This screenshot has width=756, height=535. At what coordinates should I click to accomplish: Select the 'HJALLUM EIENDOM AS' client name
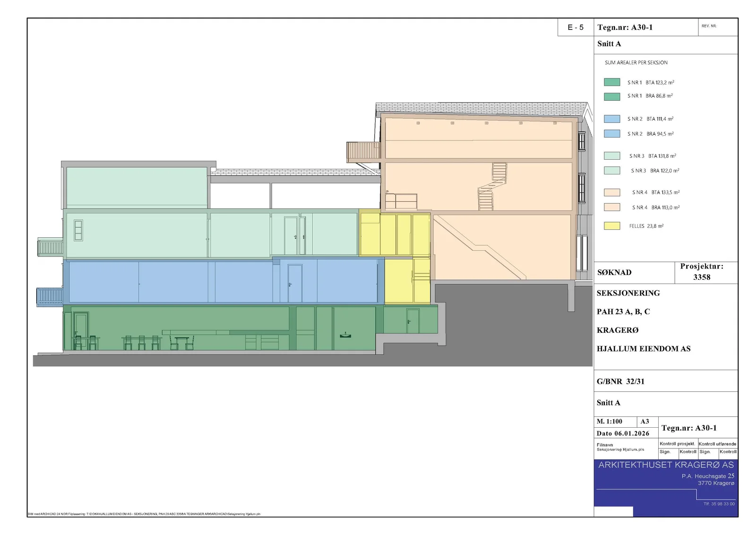[643, 349]
